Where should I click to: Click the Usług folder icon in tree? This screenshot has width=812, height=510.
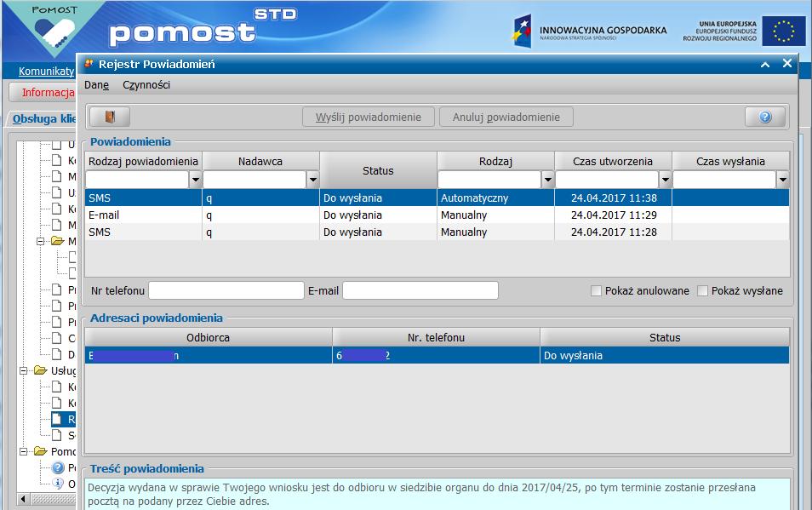pos(40,370)
